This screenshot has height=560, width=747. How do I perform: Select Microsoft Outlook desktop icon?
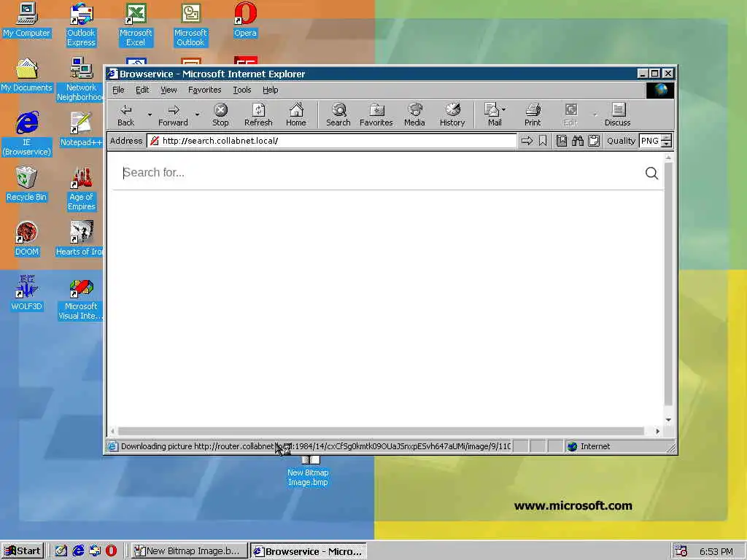(190, 25)
